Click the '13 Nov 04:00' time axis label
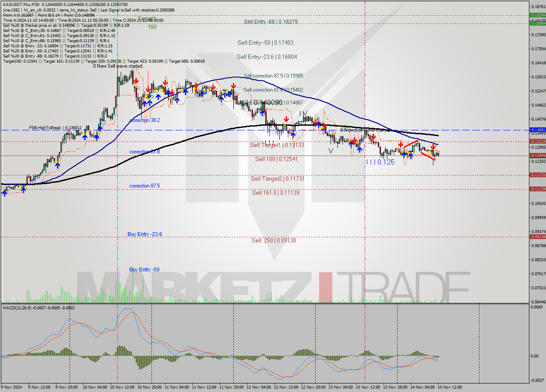The height and width of the screenshot is (392, 546). (341, 387)
